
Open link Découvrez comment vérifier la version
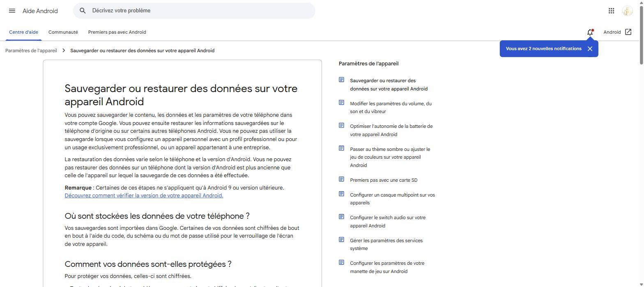[144, 196]
